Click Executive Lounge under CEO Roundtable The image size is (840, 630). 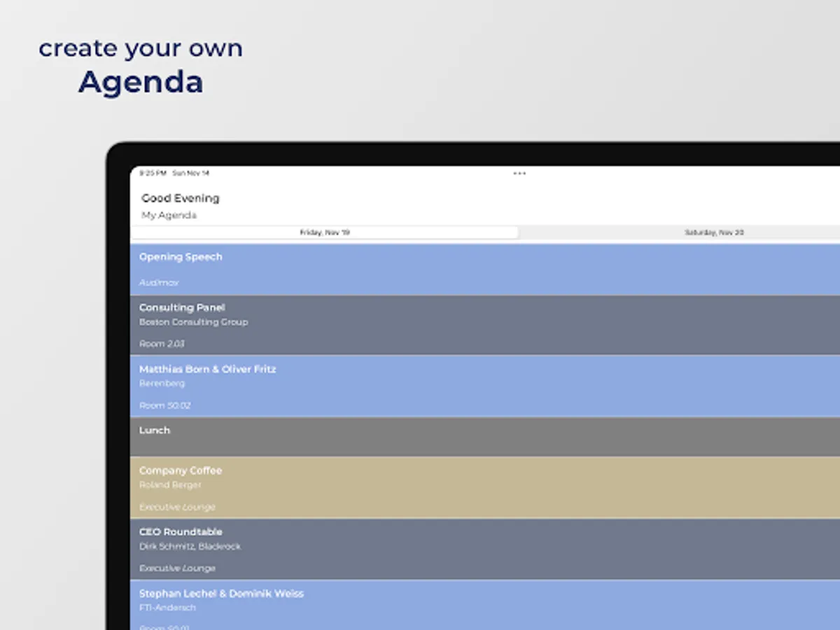tap(177, 568)
